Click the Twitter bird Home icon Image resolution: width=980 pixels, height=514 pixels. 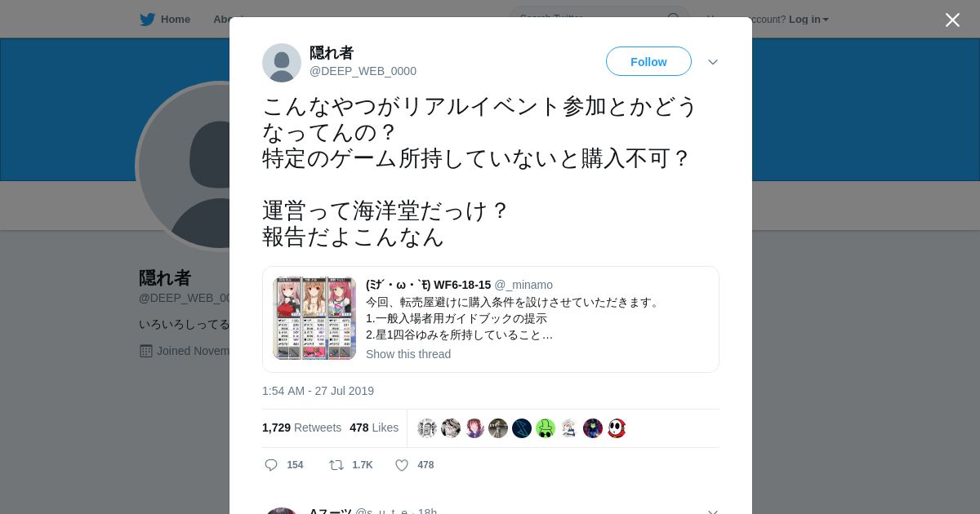coord(147,20)
